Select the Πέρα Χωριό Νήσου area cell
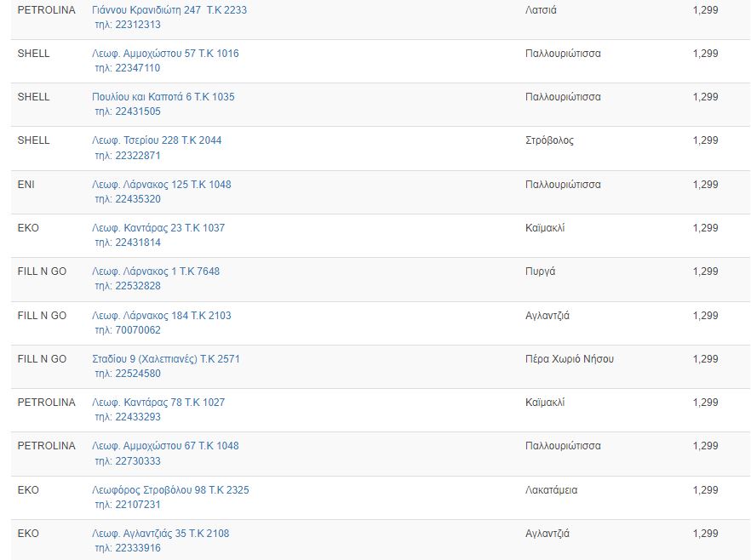The image size is (751, 560). click(x=570, y=359)
